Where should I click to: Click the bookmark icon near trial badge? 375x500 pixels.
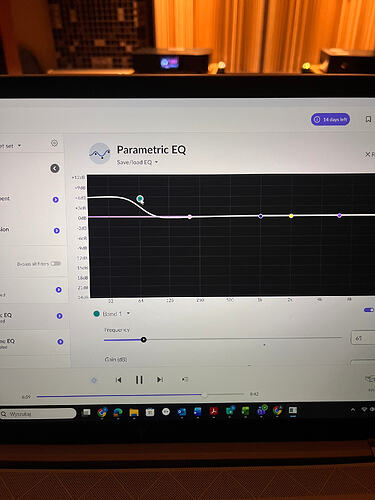coord(368,119)
